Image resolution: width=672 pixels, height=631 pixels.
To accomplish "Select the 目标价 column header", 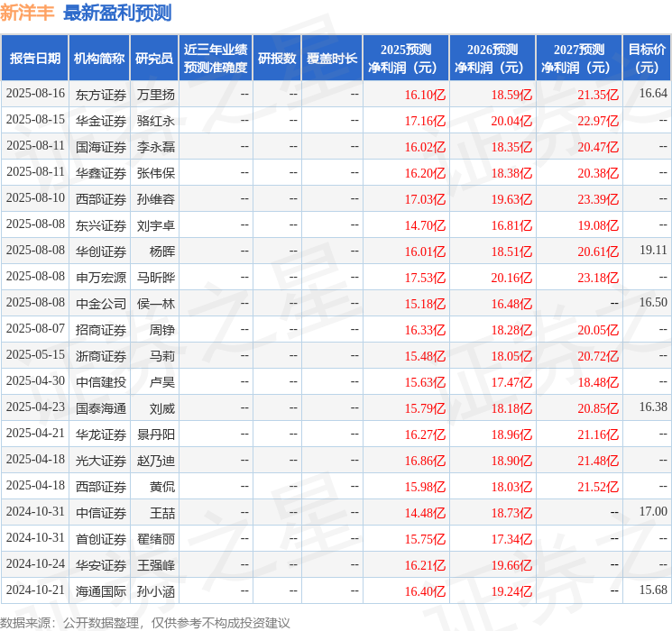I will pos(647,59).
